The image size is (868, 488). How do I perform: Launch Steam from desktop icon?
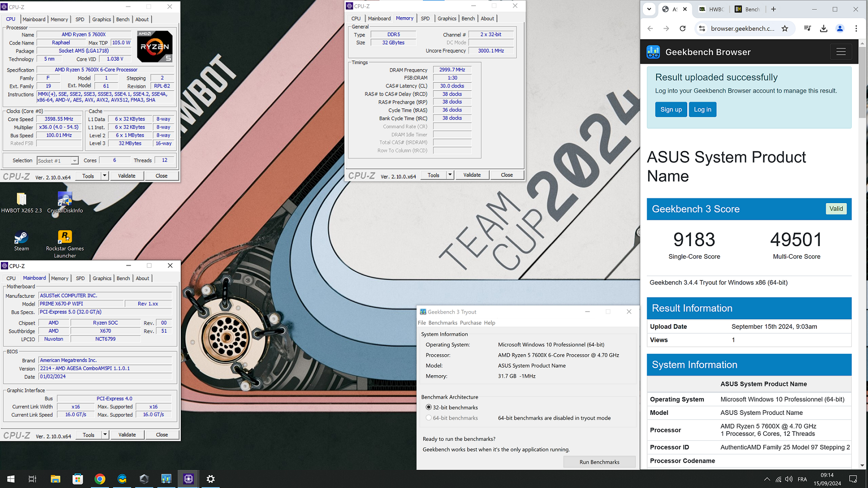[21, 240]
